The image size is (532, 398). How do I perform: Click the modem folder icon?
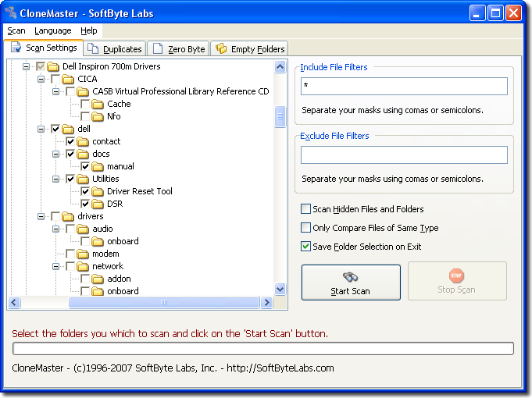coord(83,254)
